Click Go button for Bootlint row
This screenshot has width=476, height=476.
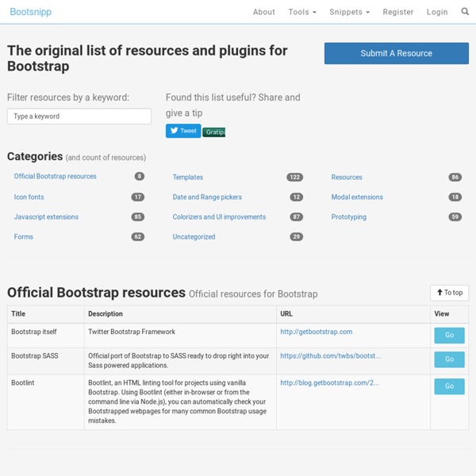(449, 386)
